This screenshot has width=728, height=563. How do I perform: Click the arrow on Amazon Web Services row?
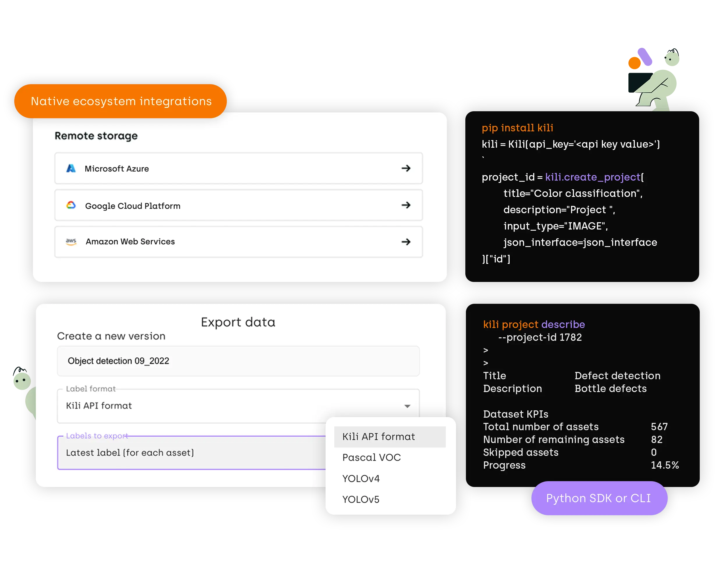point(406,242)
